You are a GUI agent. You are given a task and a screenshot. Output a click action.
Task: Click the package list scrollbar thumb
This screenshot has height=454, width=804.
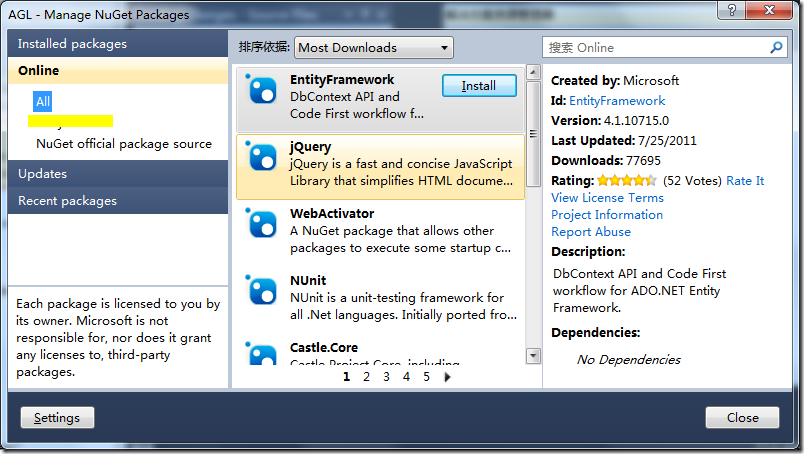(x=533, y=133)
